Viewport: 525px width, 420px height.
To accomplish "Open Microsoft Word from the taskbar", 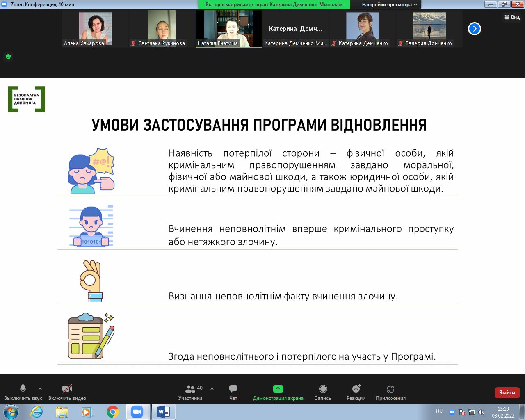I will point(164,412).
